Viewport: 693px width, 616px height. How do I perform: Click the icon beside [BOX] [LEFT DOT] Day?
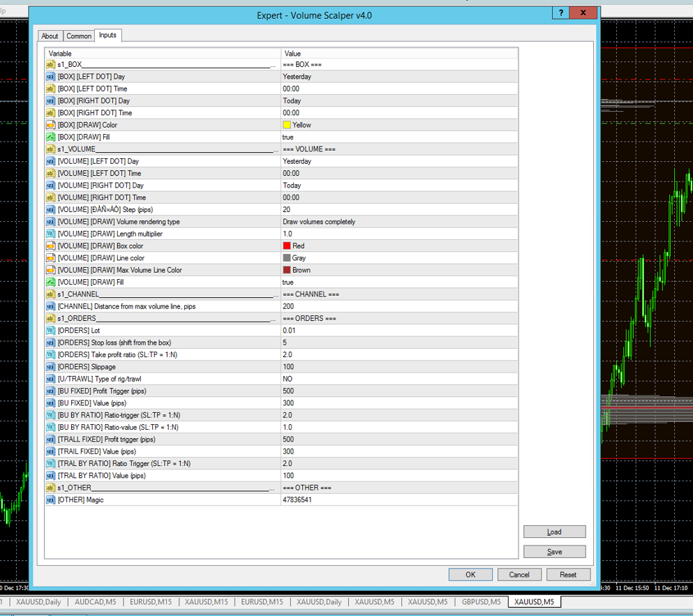tap(50, 77)
